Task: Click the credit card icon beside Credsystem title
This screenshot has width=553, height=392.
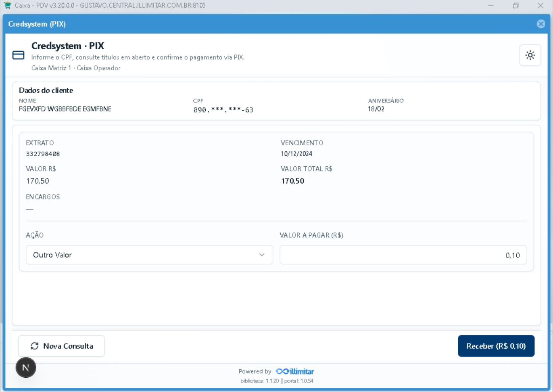Action: click(19, 55)
